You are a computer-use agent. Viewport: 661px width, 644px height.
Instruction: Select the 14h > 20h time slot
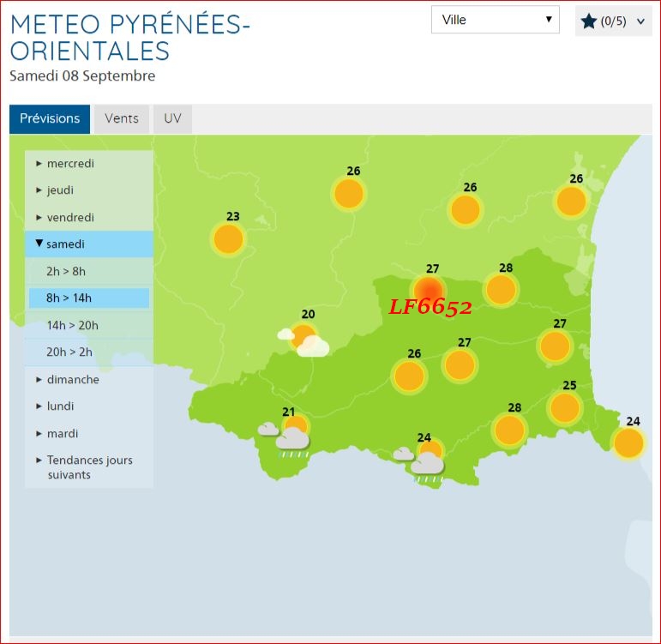coord(89,325)
